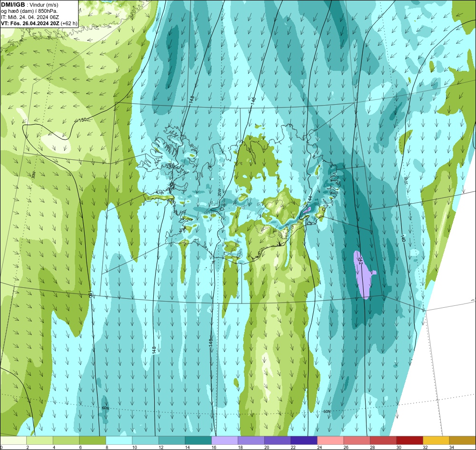Viewport: 476px width, 450px height.
Task: Click the 16–18 m/s lavender legend swatch
Action: tap(225, 440)
